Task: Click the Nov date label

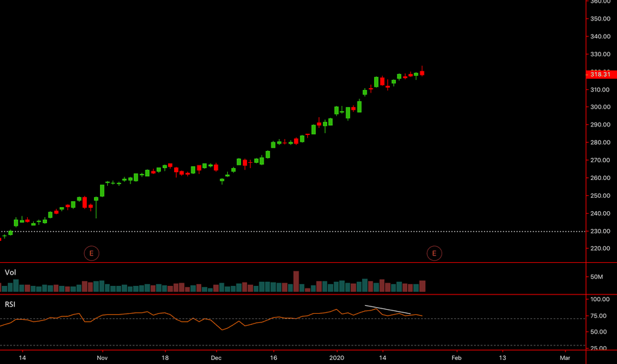Action: (103, 357)
